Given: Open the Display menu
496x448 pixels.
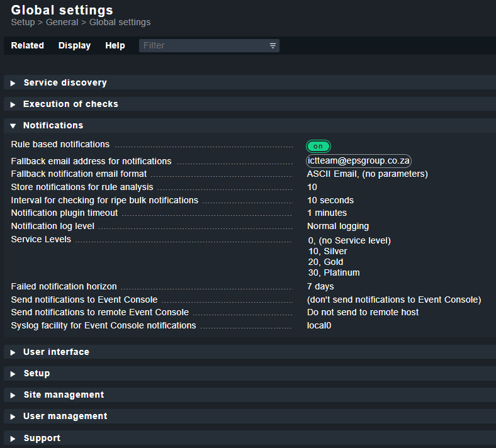Looking at the screenshot, I should pos(74,45).
